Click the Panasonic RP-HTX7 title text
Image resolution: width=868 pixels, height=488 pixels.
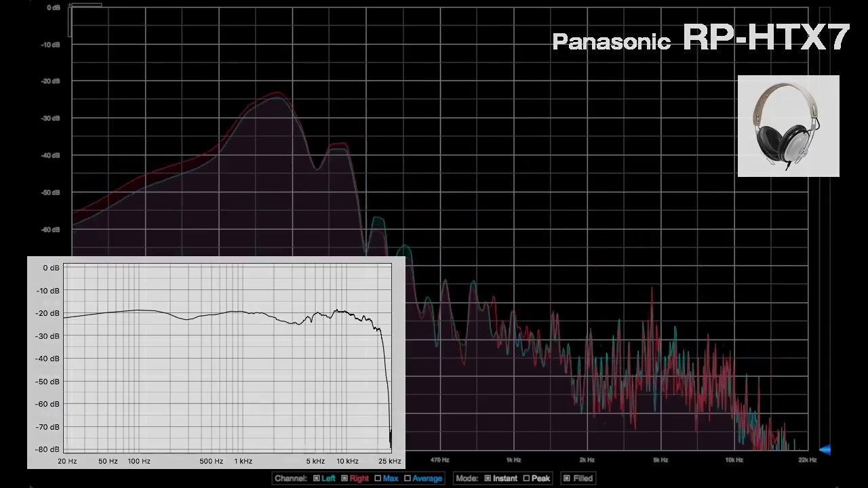tap(701, 38)
